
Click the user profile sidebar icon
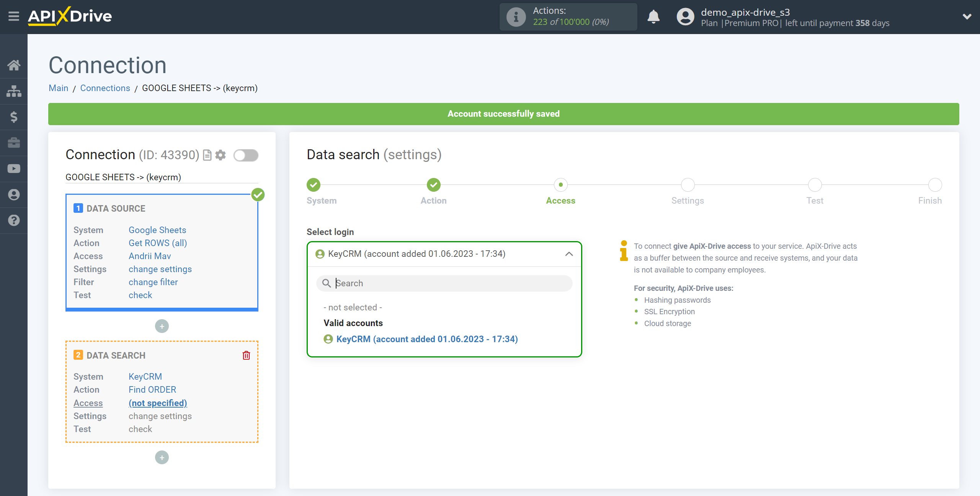[14, 194]
